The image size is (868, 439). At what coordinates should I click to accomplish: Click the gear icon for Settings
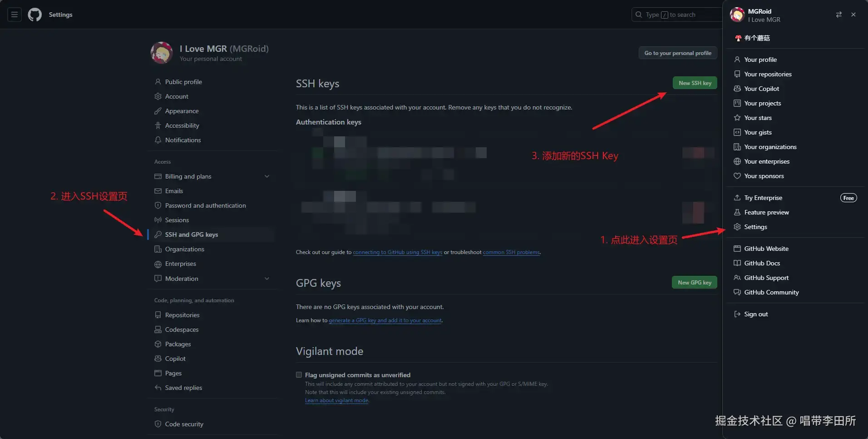(x=737, y=227)
